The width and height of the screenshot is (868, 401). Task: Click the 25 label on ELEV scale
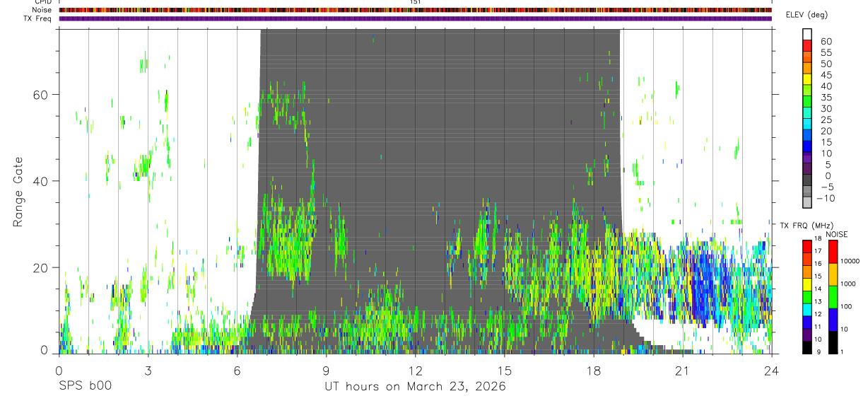(826, 120)
